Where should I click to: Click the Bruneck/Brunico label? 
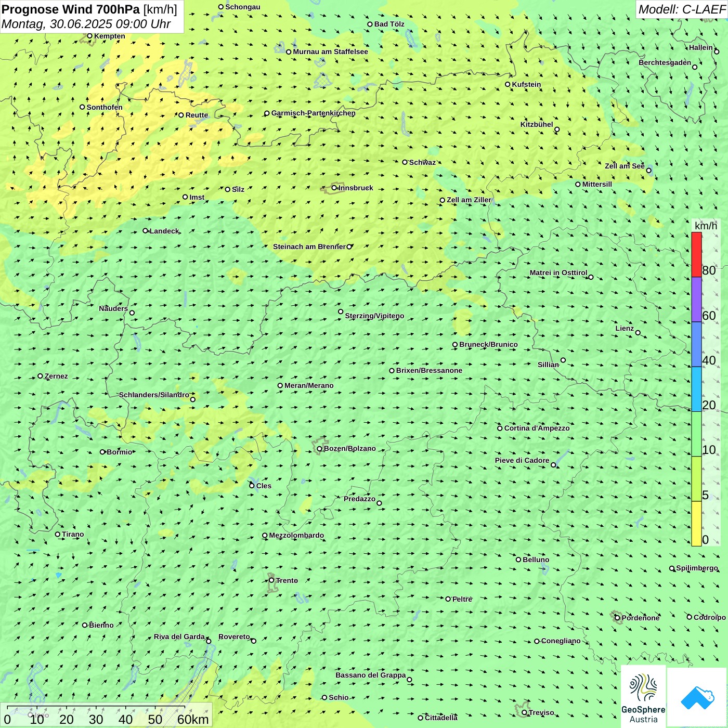488,344
